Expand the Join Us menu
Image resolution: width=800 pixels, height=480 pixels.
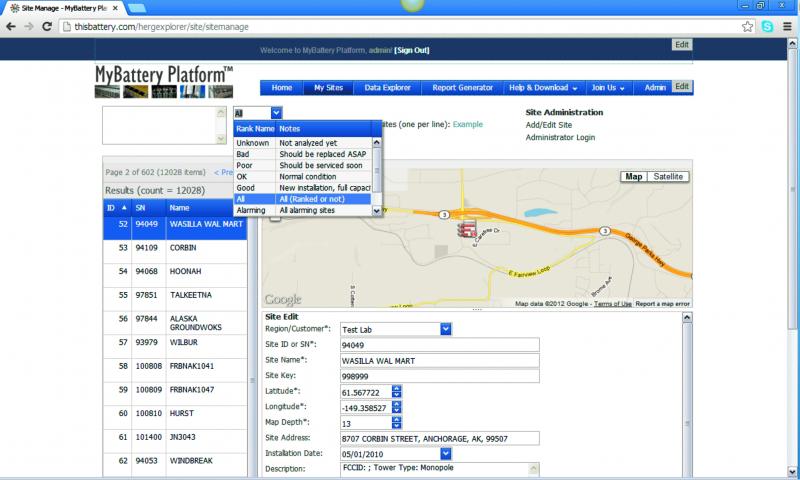(x=608, y=88)
